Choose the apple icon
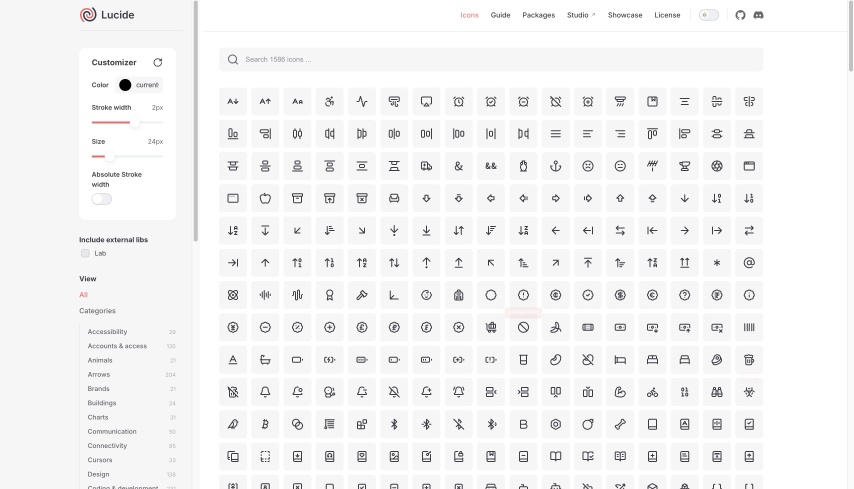The image size is (854, 489). click(265, 198)
